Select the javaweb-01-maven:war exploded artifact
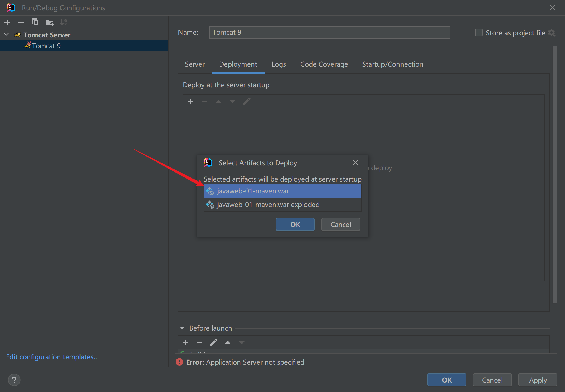This screenshot has height=392, width=565. click(x=282, y=205)
